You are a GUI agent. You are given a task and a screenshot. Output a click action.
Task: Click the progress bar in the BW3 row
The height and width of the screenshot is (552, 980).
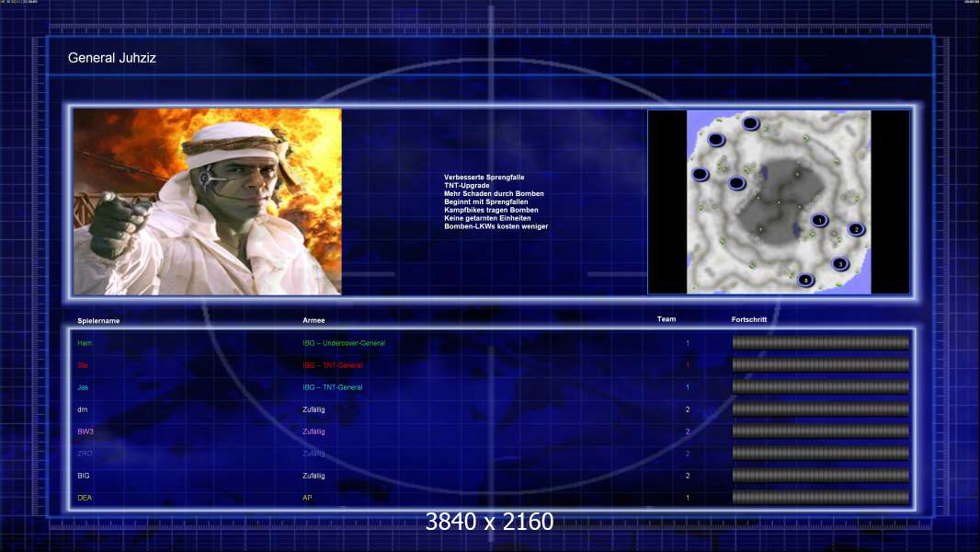821,431
